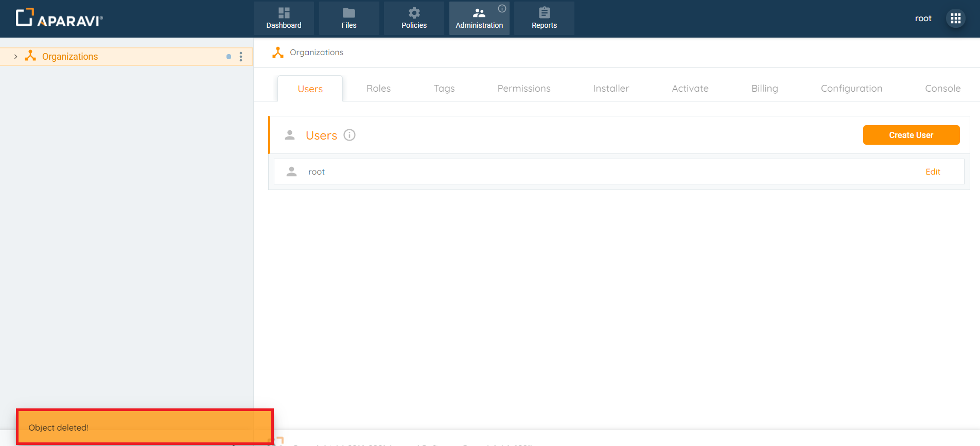The image size is (980, 446).
Task: Go to the Files section
Action: click(349, 19)
